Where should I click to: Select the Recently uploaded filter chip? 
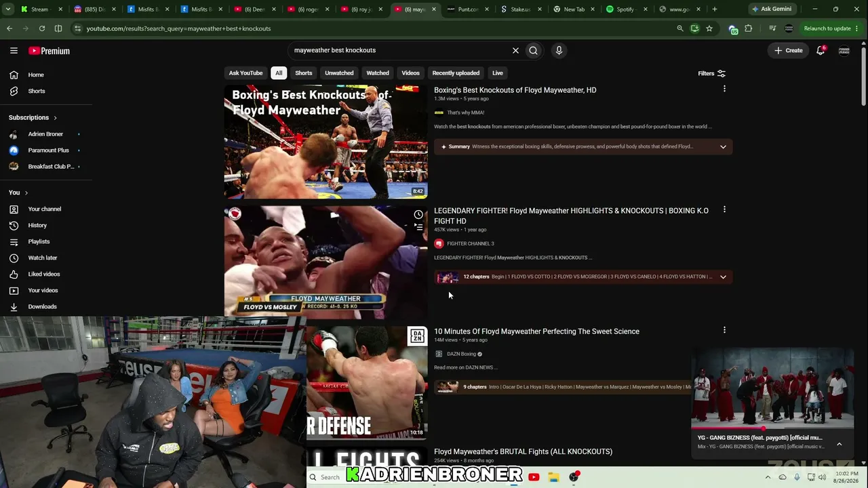point(456,73)
